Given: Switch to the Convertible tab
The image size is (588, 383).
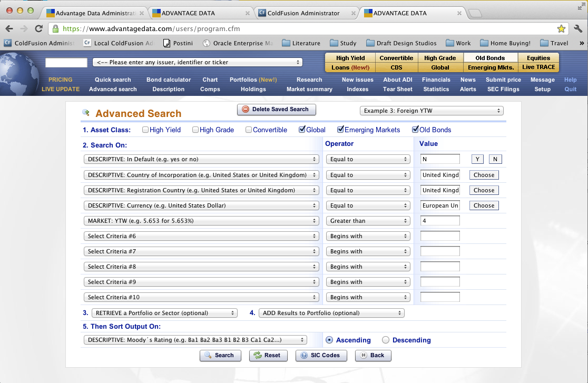Looking at the screenshot, I should point(396,58).
